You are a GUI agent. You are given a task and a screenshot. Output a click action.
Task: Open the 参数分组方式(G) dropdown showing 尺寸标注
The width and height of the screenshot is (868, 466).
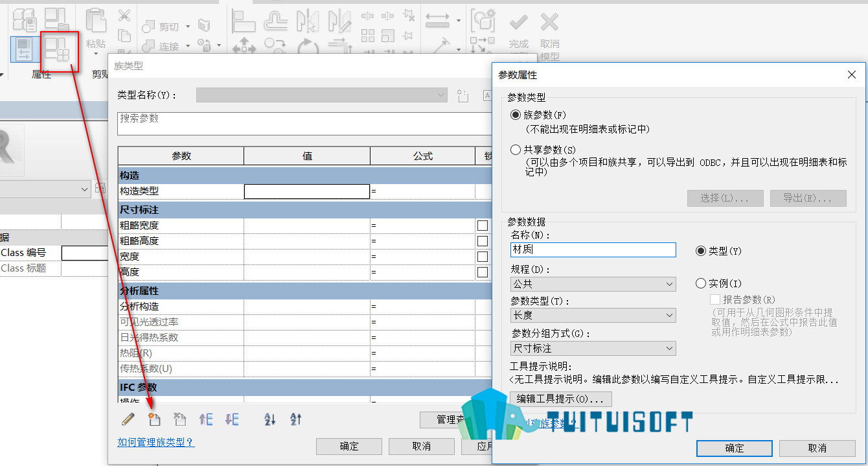[x=593, y=348]
